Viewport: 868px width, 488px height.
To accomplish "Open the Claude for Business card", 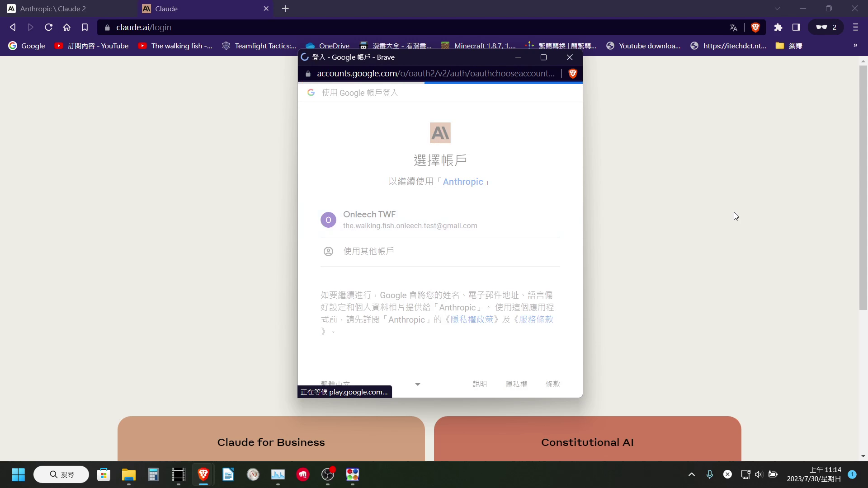I will pyautogui.click(x=271, y=439).
